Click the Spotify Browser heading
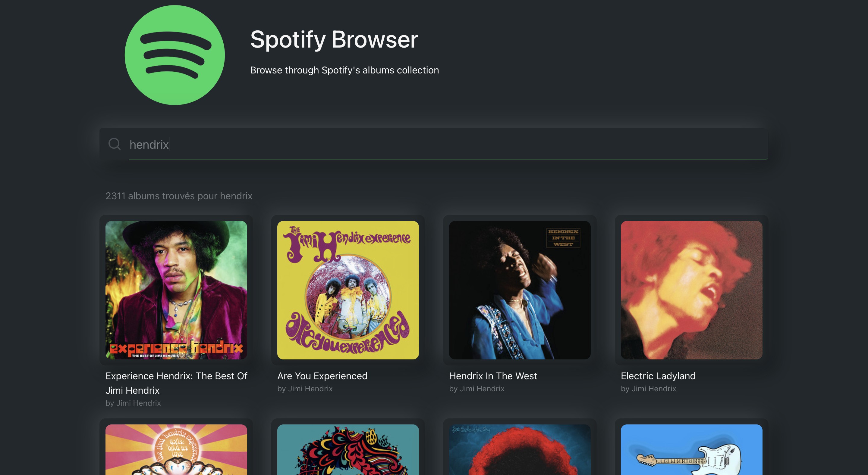This screenshot has width=868, height=475. 333,40
